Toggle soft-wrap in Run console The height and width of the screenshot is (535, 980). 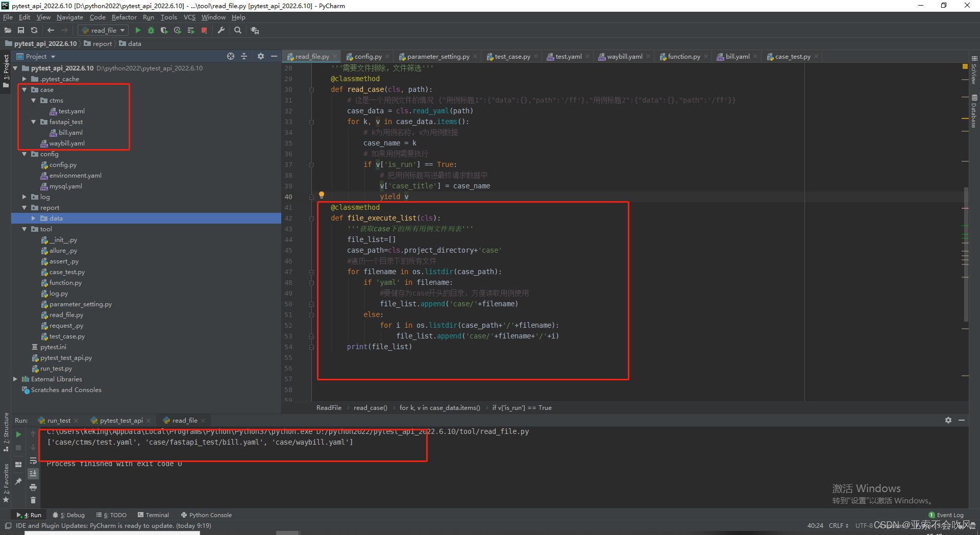coord(33,460)
